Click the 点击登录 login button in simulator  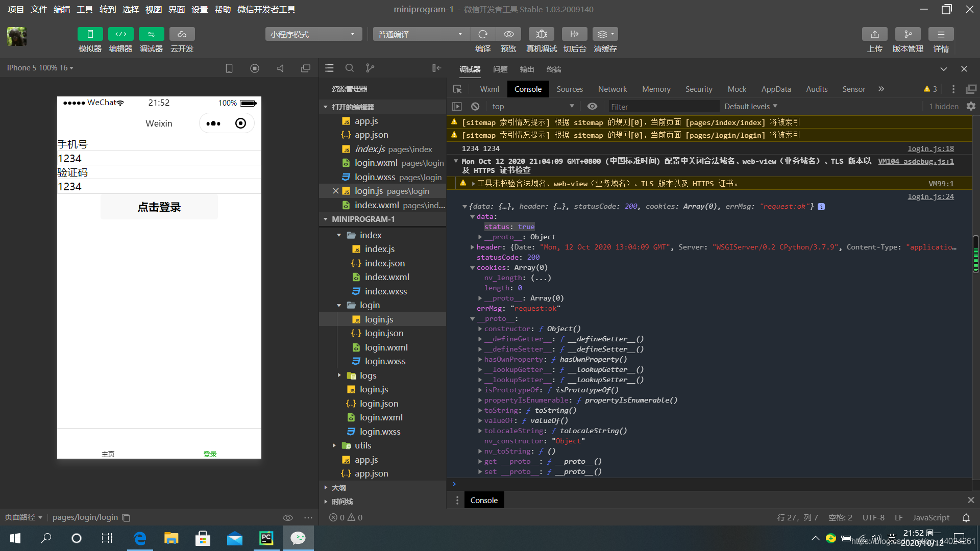(x=159, y=207)
